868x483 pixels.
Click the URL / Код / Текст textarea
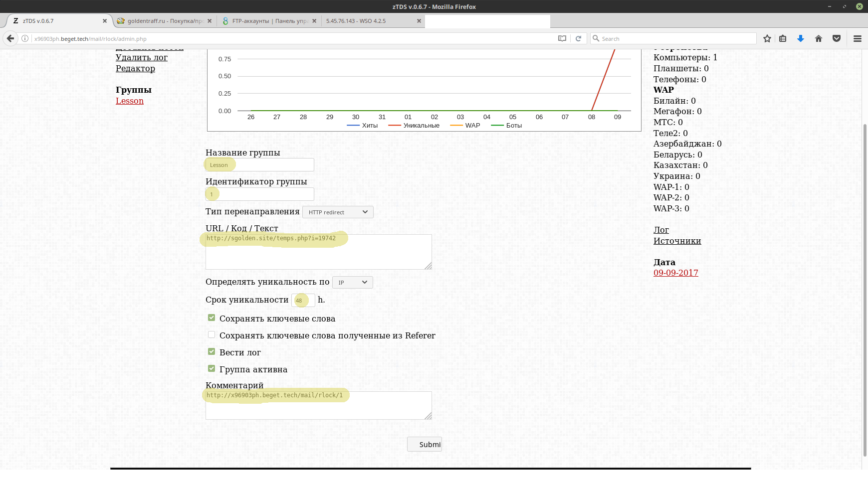[319, 252]
